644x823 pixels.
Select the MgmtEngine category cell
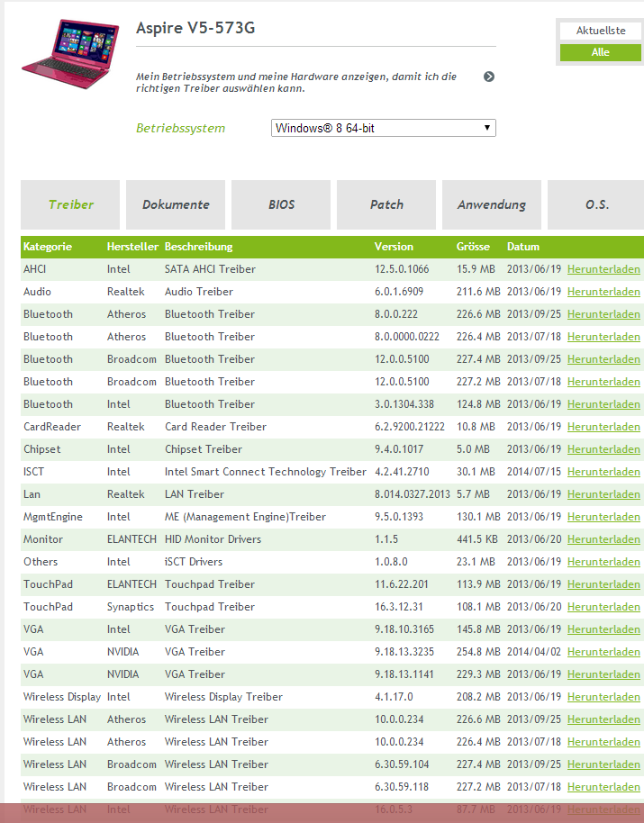click(x=52, y=517)
